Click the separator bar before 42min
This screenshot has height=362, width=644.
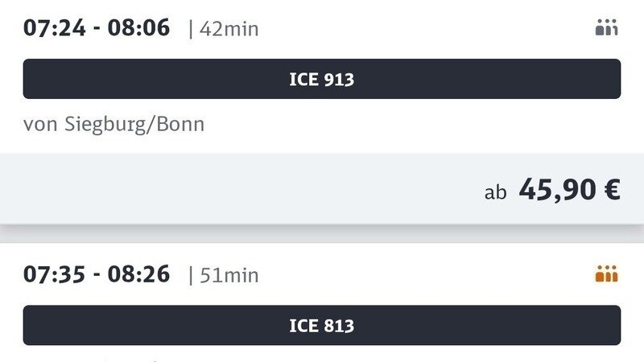point(191,30)
